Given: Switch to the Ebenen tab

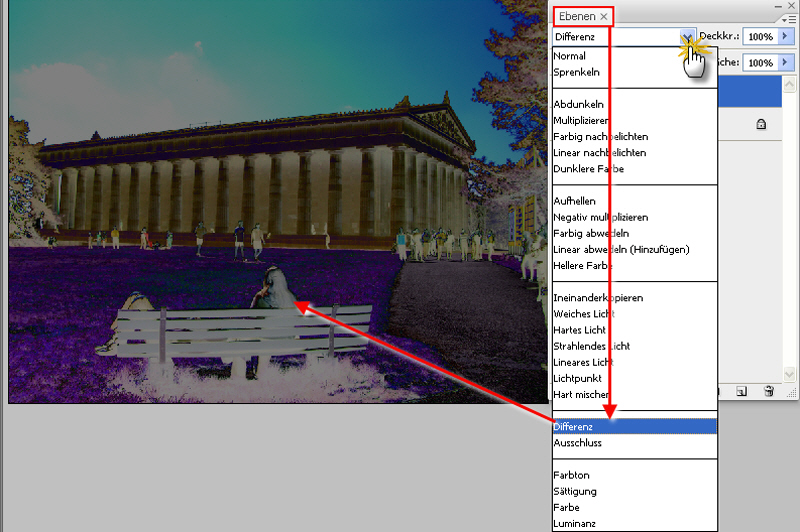Looking at the screenshot, I should (x=577, y=17).
